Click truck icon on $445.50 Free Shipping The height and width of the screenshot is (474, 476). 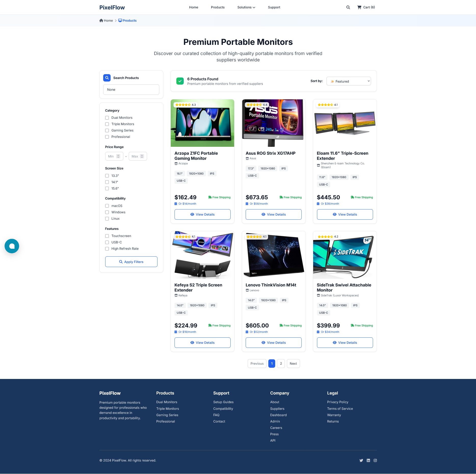point(352,197)
